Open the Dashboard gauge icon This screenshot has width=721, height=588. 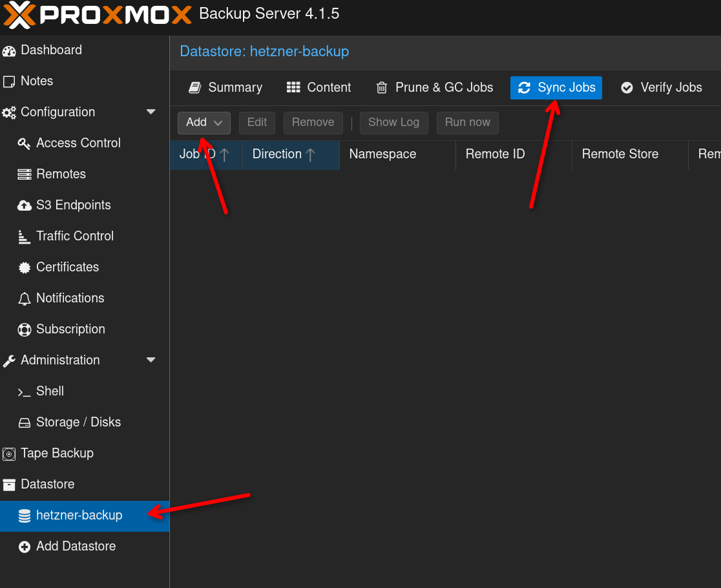pos(9,50)
